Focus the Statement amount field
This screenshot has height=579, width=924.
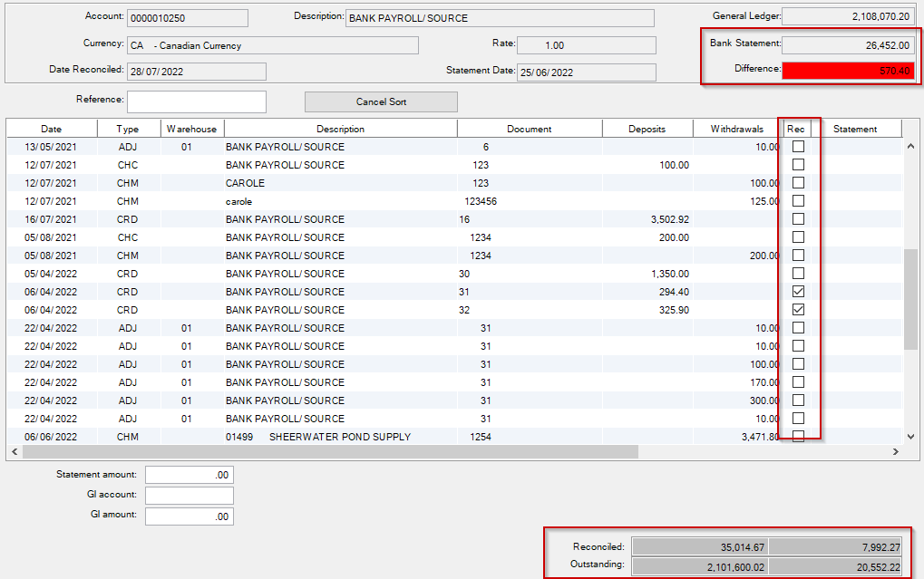(190, 475)
